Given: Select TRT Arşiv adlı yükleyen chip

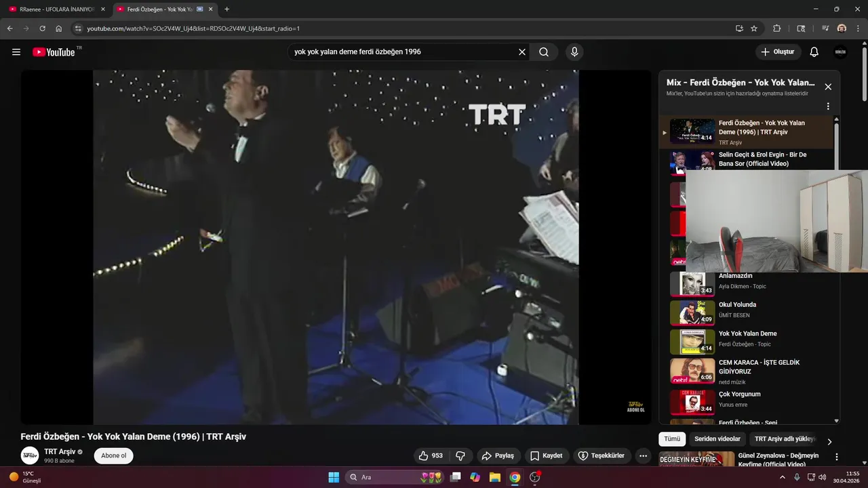Looking at the screenshot, I should 785,439.
